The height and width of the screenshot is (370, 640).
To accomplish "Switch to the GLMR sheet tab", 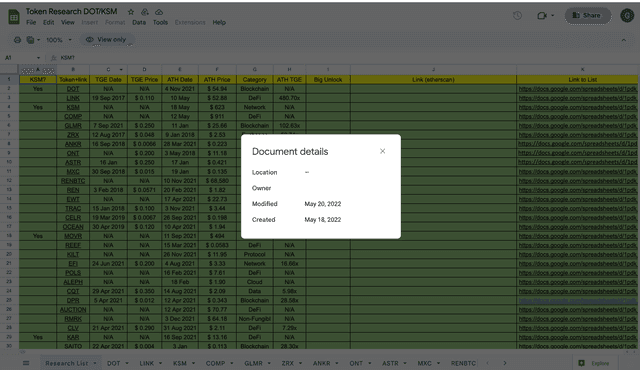I will pos(253,363).
